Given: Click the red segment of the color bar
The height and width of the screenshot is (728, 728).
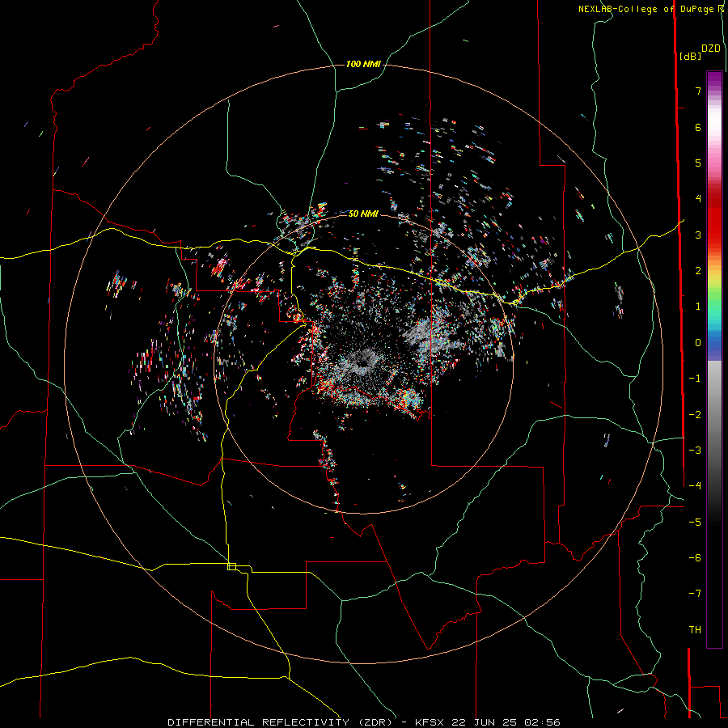Looking at the screenshot, I should (x=714, y=223).
